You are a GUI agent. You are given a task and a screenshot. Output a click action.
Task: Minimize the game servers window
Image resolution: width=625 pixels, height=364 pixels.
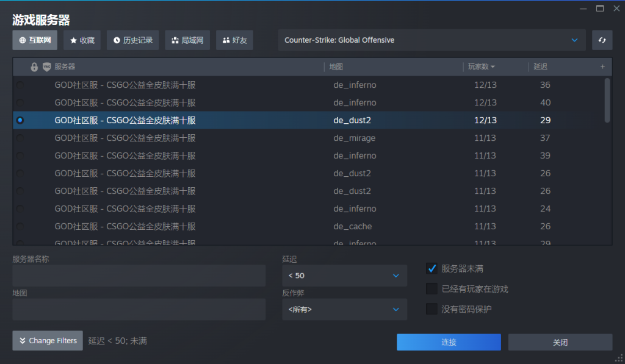point(582,8)
